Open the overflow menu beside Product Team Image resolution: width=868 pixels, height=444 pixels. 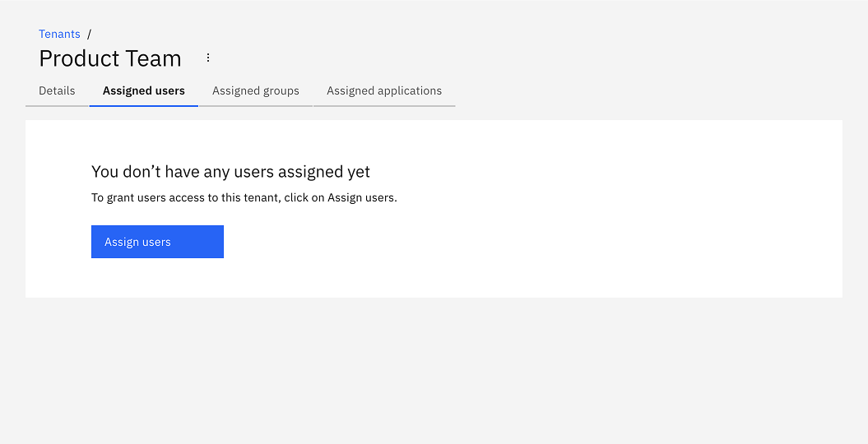(x=207, y=58)
